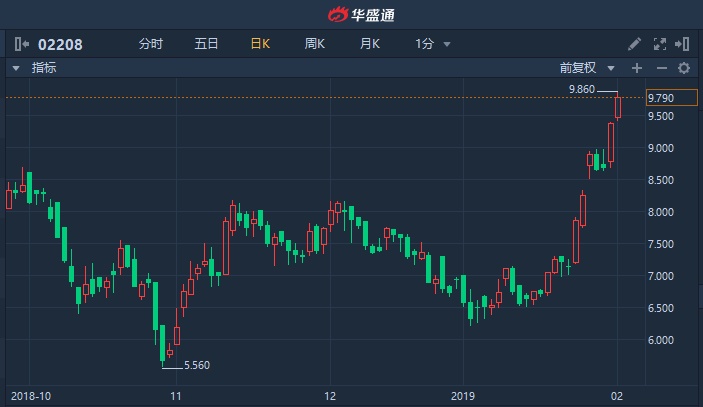Viewport: 703px width, 407px height.
Task: Collapse the left panel with the arrow icon
Action: point(22,44)
